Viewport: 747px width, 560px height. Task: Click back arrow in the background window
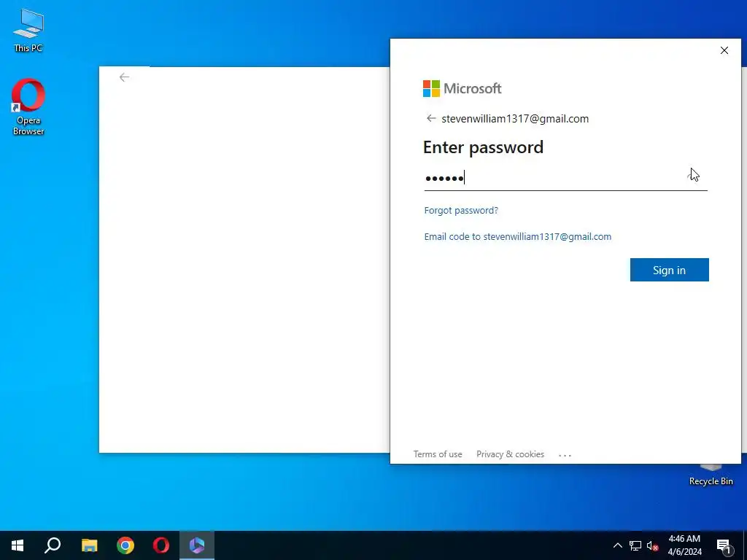(124, 77)
